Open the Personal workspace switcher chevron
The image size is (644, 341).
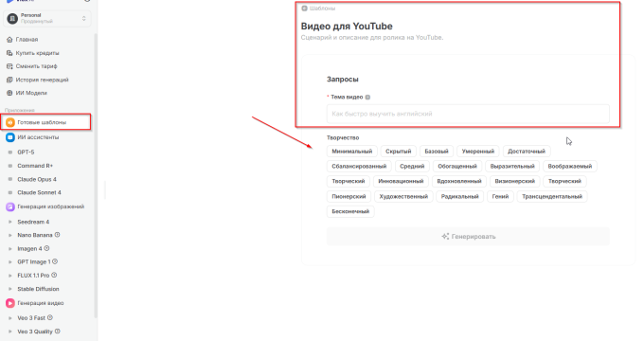(x=83, y=19)
